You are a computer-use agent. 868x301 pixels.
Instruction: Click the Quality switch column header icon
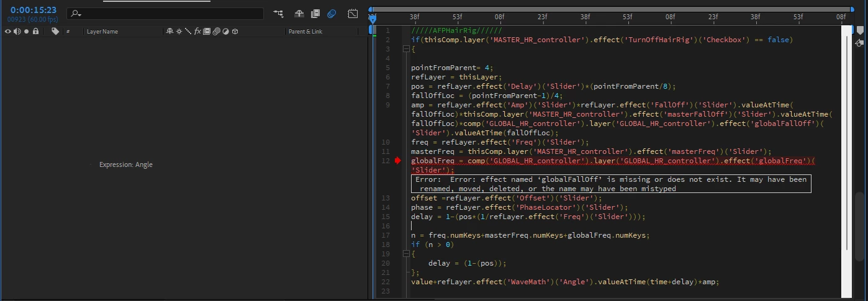(x=188, y=31)
